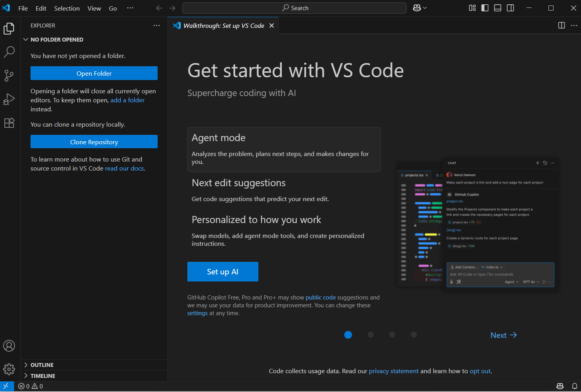581x392 pixels.
Task: Open editor More Actions ellipsis
Action: point(574,25)
